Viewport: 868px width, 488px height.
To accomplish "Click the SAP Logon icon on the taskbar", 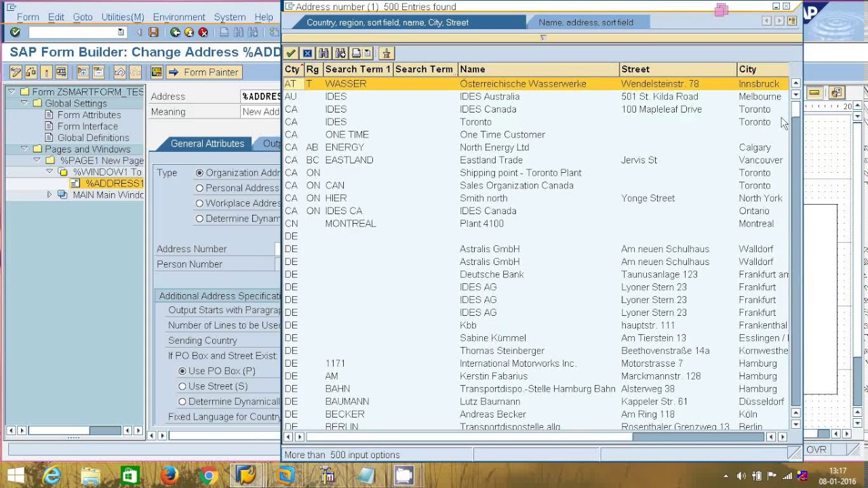I will tap(247, 475).
